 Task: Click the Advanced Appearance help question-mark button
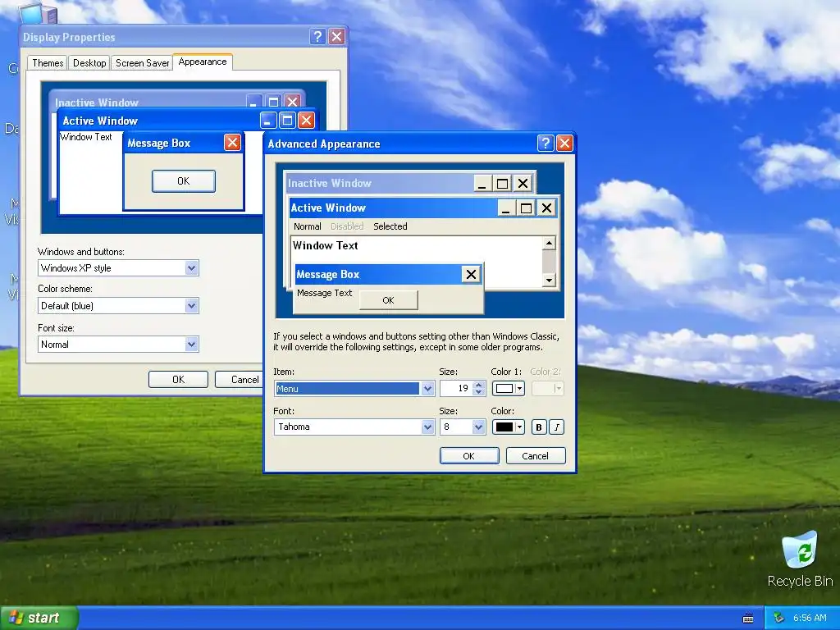(x=546, y=143)
